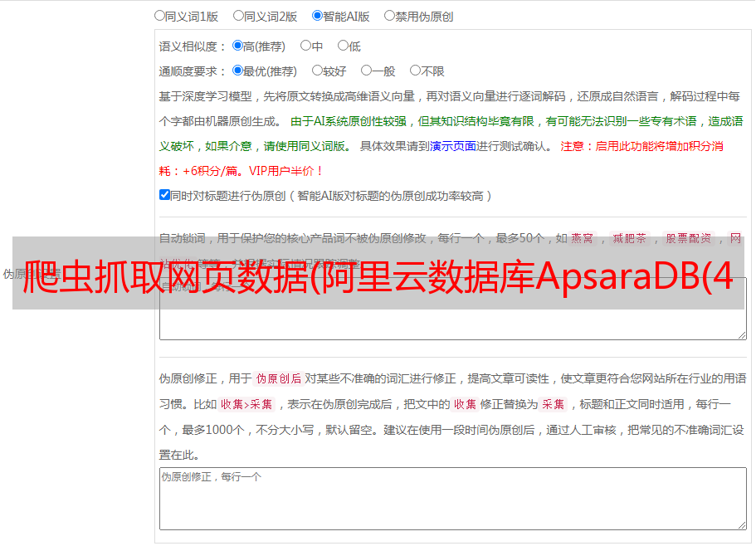Click the red 注意 points warning text

point(441,158)
